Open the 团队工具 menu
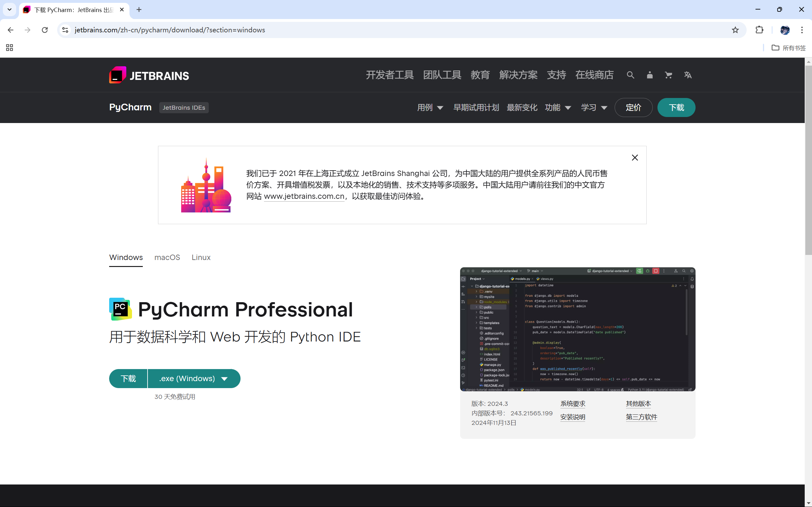 click(x=442, y=75)
